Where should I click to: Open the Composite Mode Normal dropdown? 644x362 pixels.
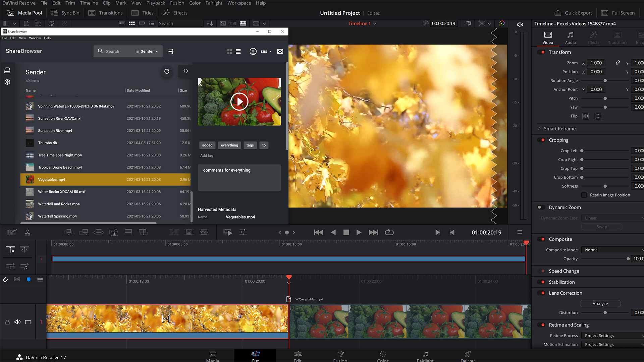tap(613, 250)
